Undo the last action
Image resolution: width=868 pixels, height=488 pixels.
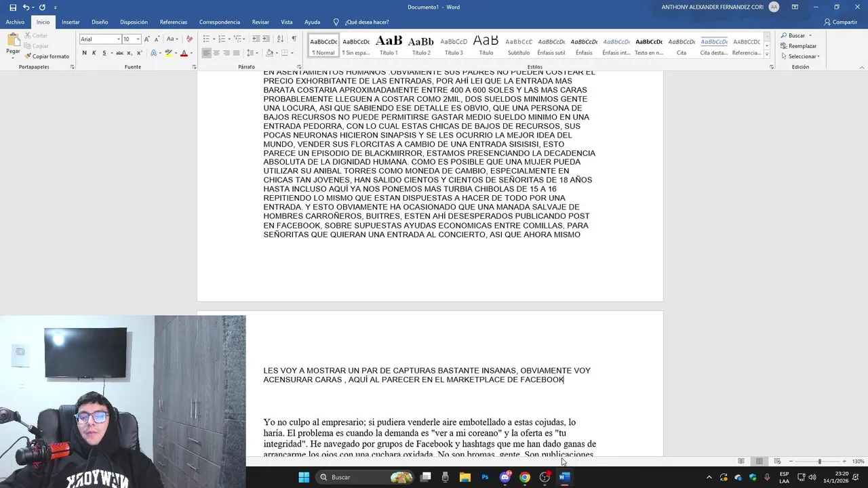coord(26,7)
